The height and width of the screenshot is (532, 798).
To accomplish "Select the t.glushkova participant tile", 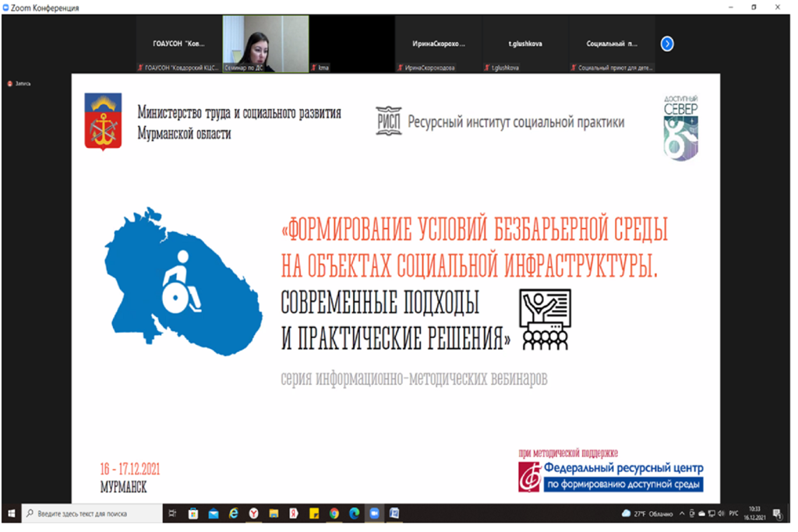I will tap(524, 44).
